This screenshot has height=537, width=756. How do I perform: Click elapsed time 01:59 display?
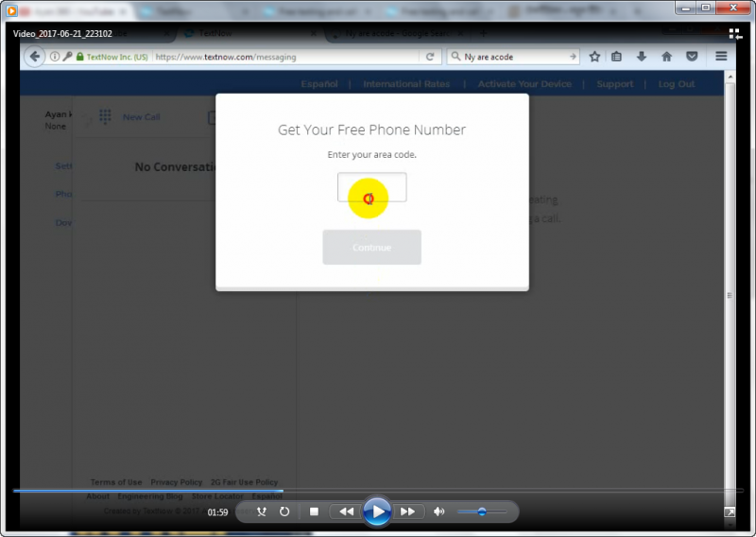pos(217,511)
